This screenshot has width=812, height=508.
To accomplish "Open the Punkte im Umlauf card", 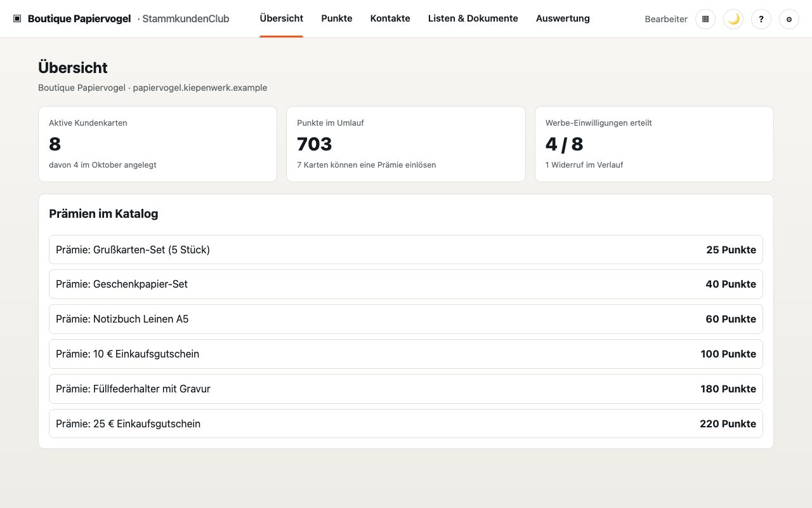I will [406, 144].
